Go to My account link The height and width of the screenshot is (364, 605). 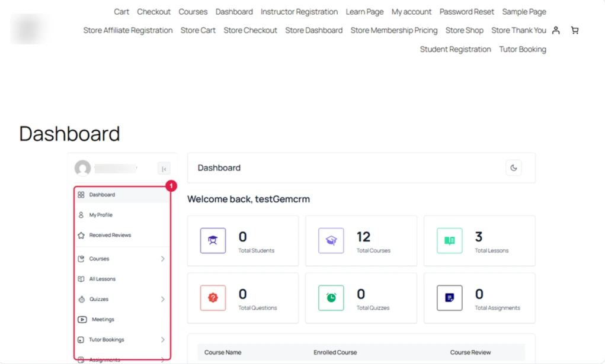(411, 12)
